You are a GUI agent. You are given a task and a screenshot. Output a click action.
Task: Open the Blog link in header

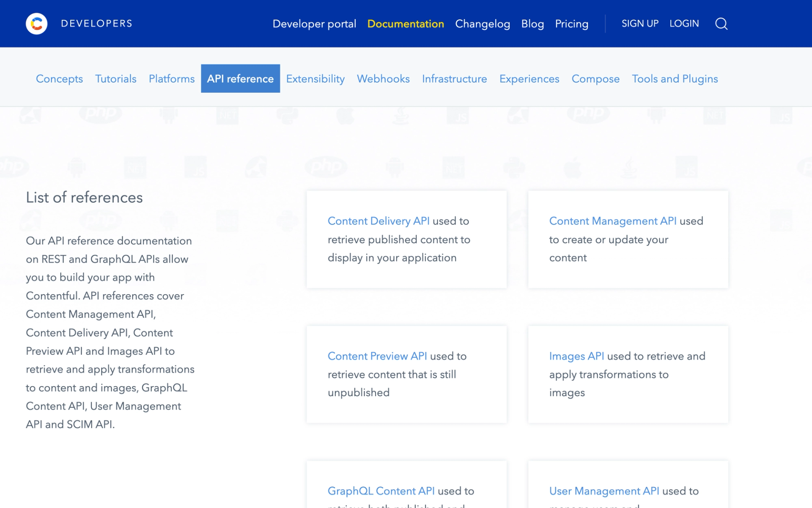click(x=532, y=24)
